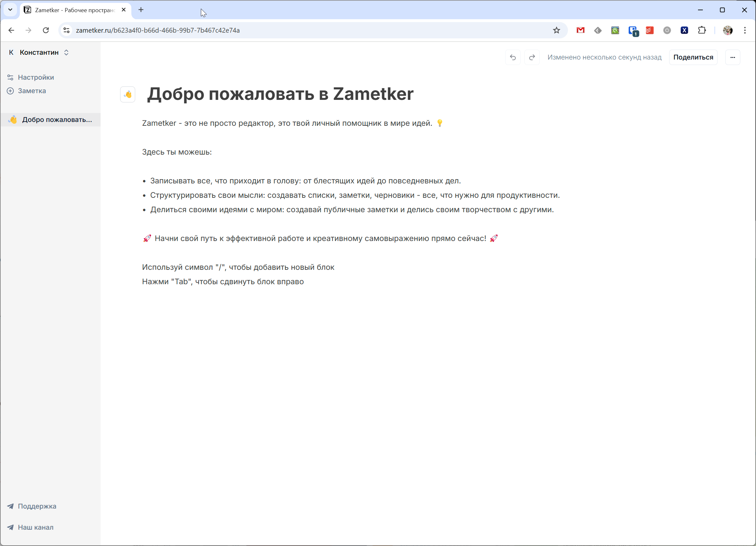Viewport: 756px width, 546px height.
Task: Create a new note with Заметка
Action: click(x=32, y=91)
